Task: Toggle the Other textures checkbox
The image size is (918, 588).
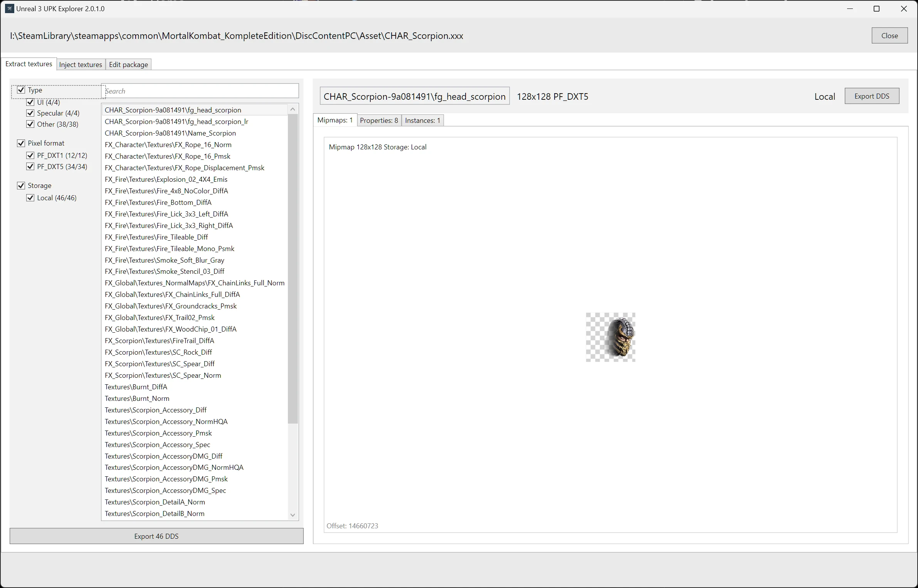Action: coord(30,124)
